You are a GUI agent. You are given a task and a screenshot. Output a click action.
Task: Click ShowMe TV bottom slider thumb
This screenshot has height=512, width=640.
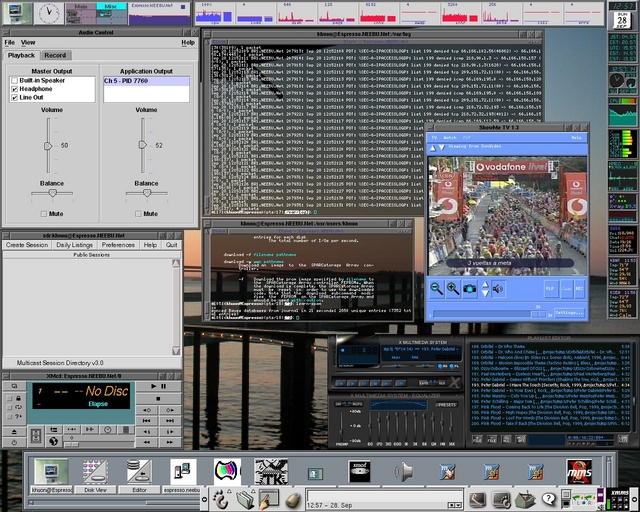click(x=538, y=314)
